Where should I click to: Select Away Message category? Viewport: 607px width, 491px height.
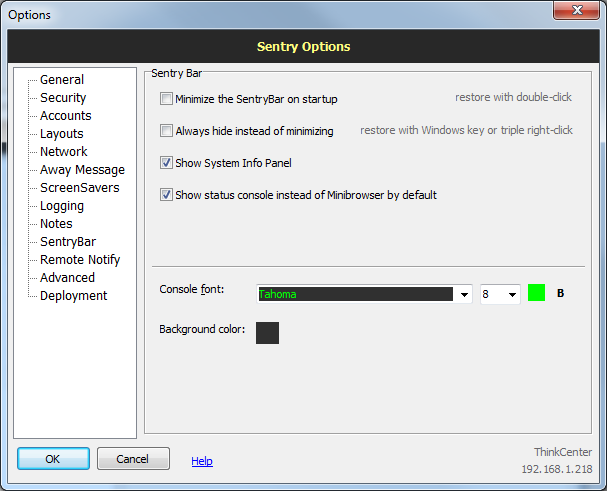point(82,170)
